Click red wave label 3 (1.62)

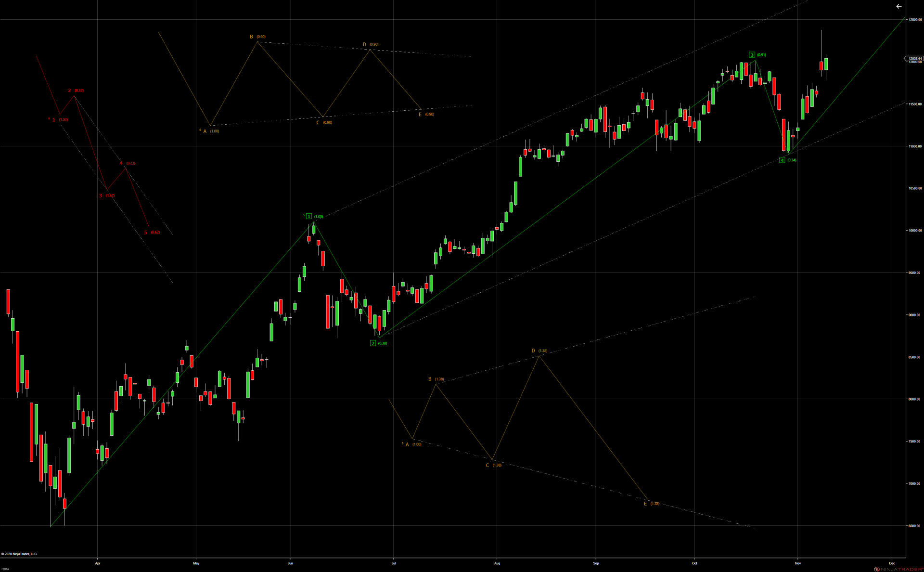click(107, 195)
